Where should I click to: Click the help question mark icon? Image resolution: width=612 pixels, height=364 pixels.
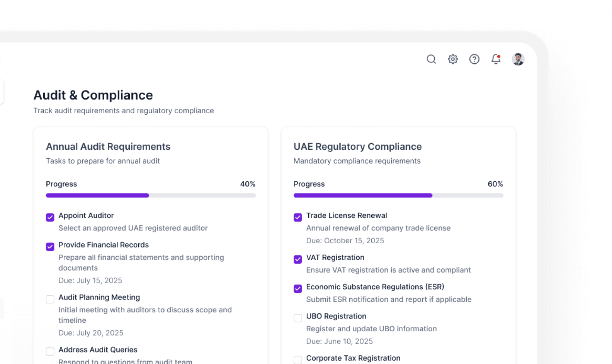pyautogui.click(x=474, y=59)
